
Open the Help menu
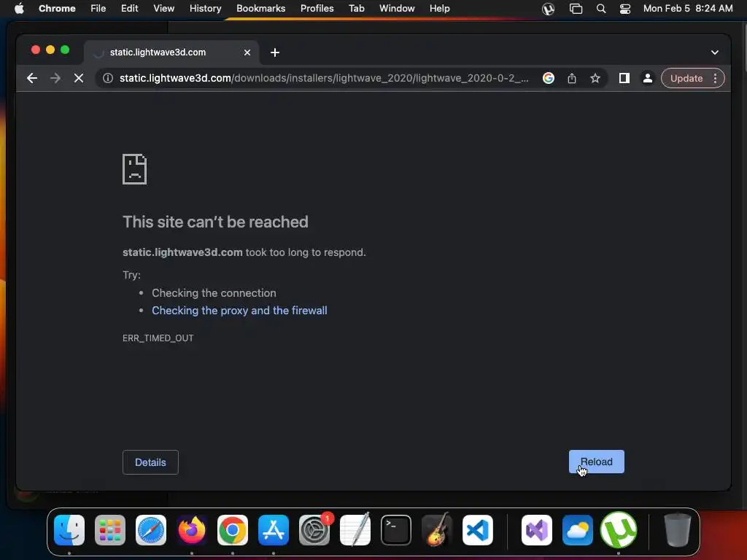pos(439,8)
